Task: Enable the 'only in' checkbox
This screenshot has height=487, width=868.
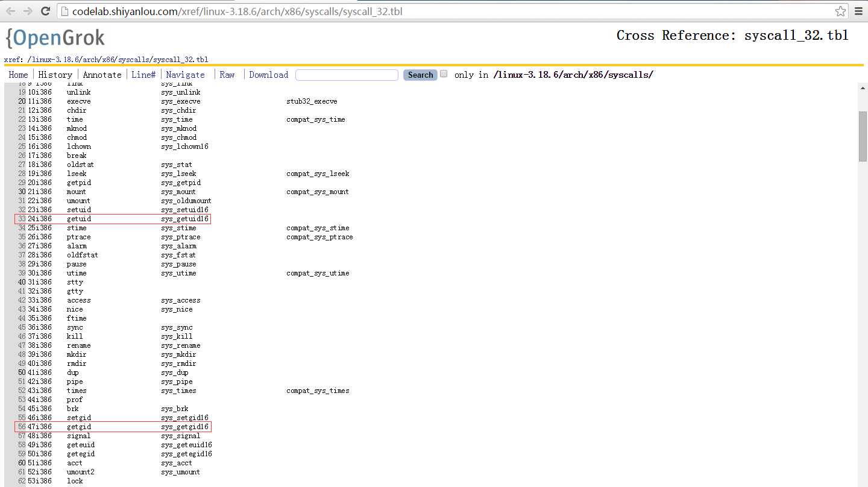Action: click(x=444, y=74)
